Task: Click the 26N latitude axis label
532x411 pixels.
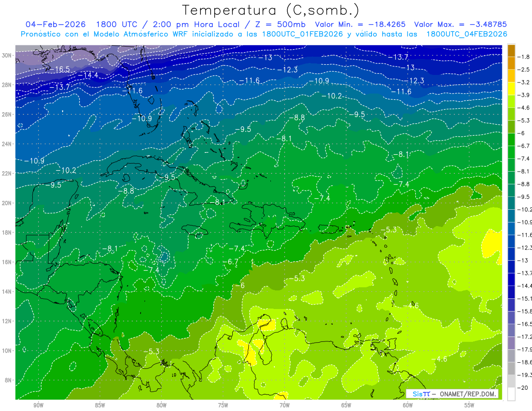Action: [x=8, y=114]
